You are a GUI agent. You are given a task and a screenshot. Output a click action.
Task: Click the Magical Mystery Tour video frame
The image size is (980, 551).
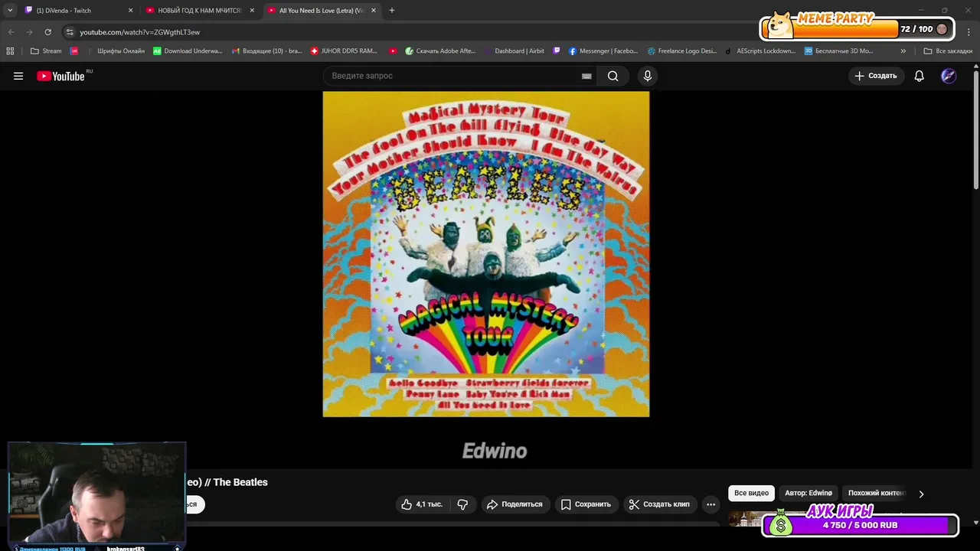[x=486, y=254]
